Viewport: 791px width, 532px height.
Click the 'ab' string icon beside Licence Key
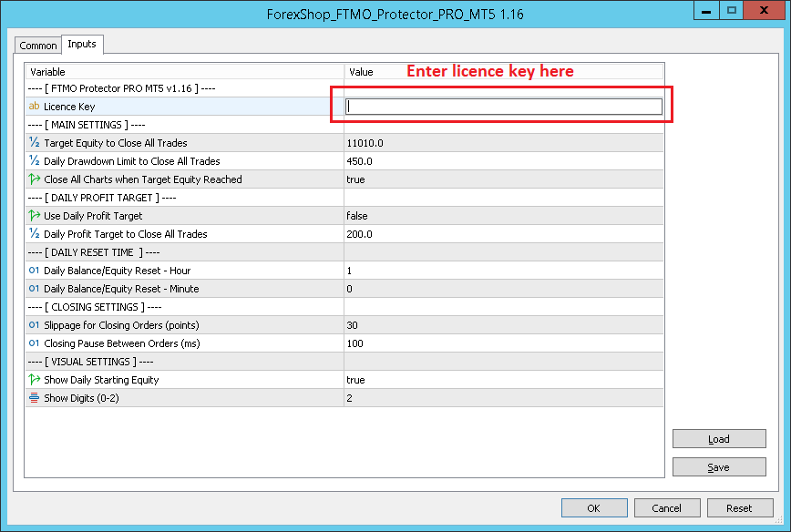tap(34, 106)
